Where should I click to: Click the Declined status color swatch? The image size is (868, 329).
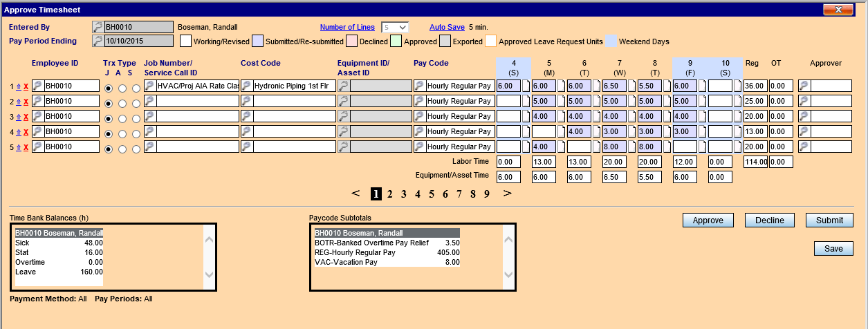coord(353,41)
